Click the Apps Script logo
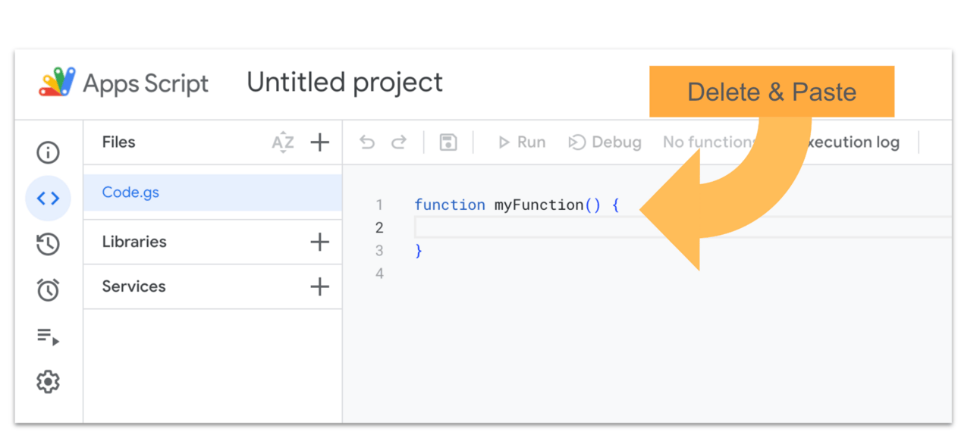980x444 pixels. coord(58,82)
